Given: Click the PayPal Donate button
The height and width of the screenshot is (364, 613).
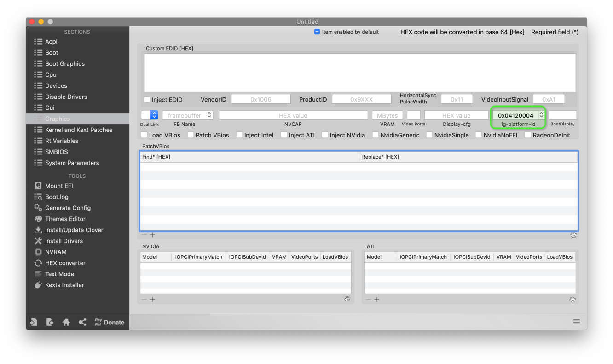Looking at the screenshot, I should [109, 322].
